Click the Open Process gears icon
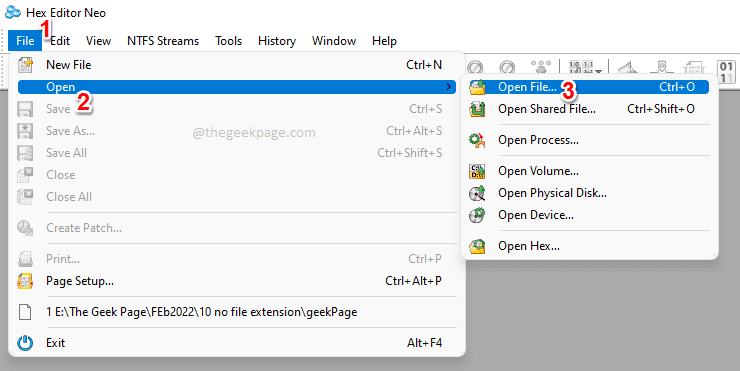Viewport: 740px width, 371px height. (x=477, y=140)
